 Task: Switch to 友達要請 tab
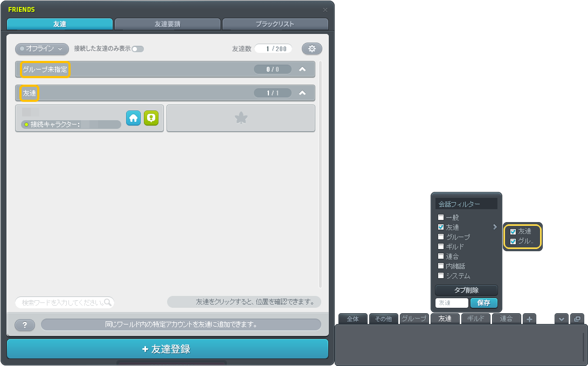point(168,24)
